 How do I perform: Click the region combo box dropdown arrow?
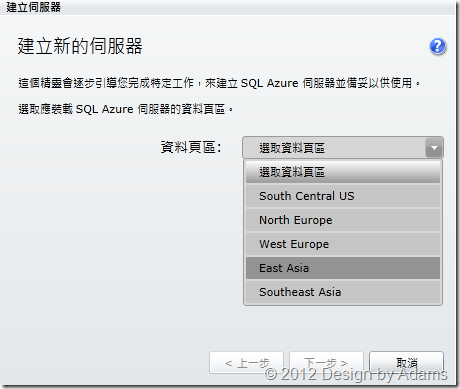pyautogui.click(x=434, y=148)
